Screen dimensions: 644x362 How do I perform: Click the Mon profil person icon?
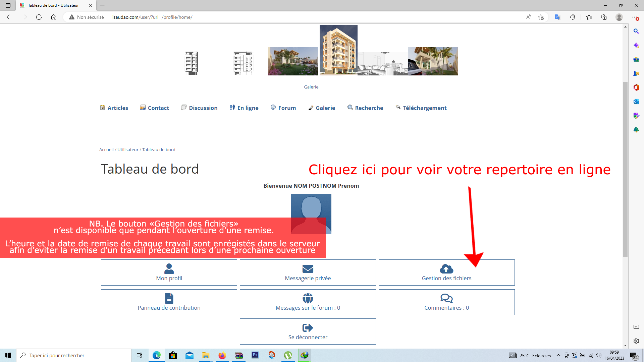(x=169, y=269)
